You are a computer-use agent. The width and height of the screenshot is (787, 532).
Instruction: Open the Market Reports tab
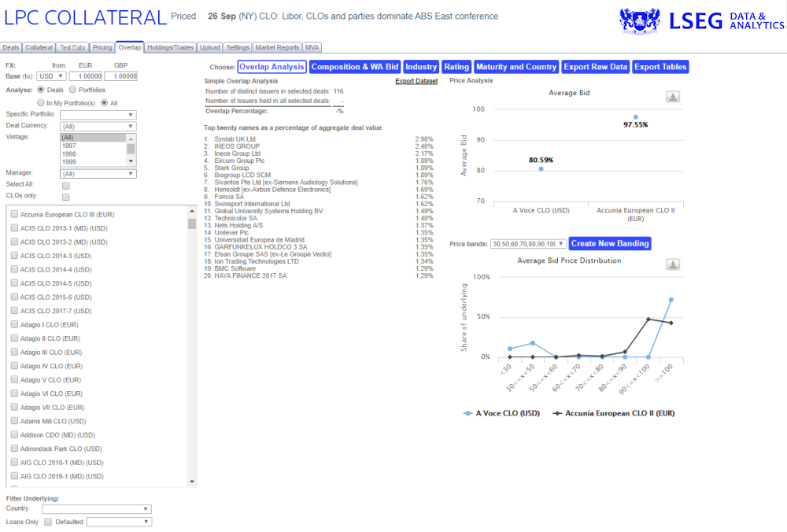(x=278, y=48)
